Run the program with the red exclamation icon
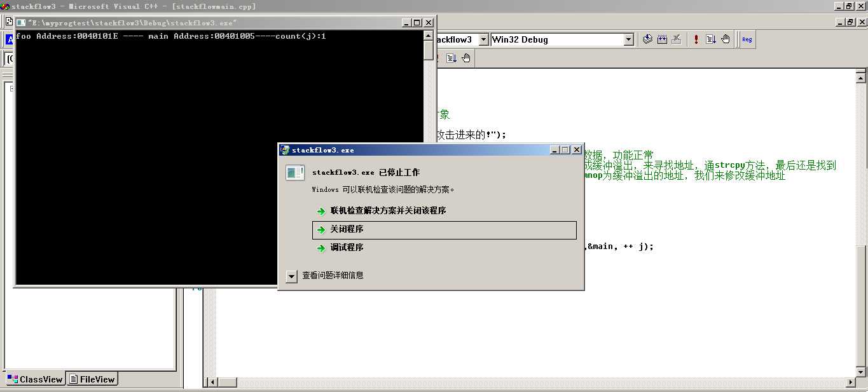Screen dimensions: 868x392 (696, 39)
